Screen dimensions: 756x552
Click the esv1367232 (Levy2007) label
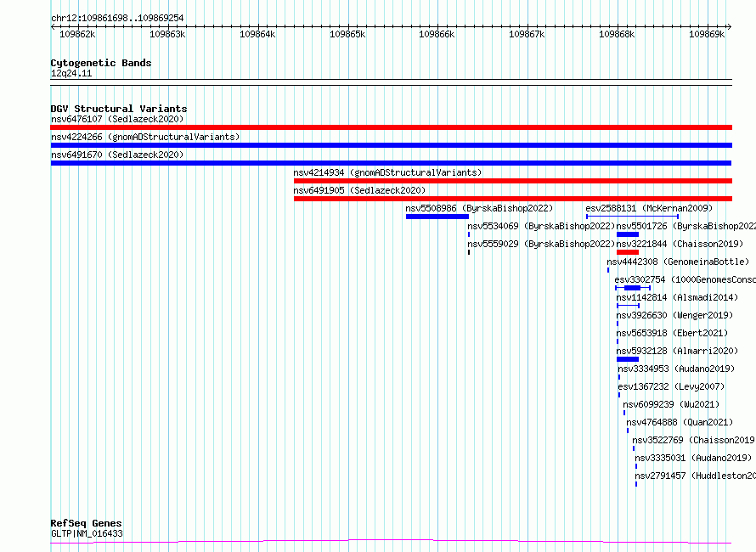(x=671, y=386)
